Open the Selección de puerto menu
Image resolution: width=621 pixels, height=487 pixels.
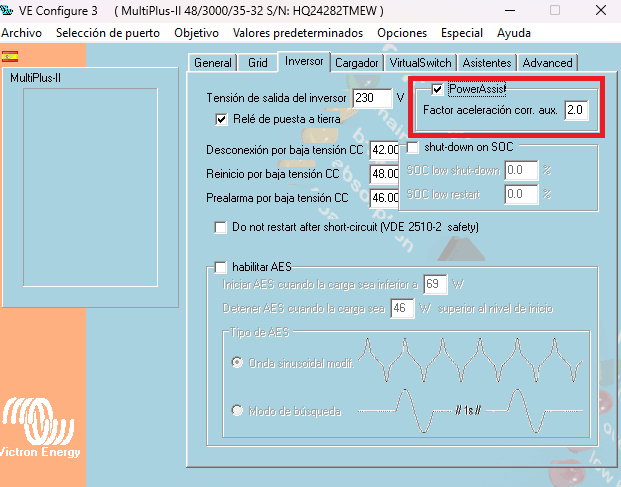click(108, 33)
